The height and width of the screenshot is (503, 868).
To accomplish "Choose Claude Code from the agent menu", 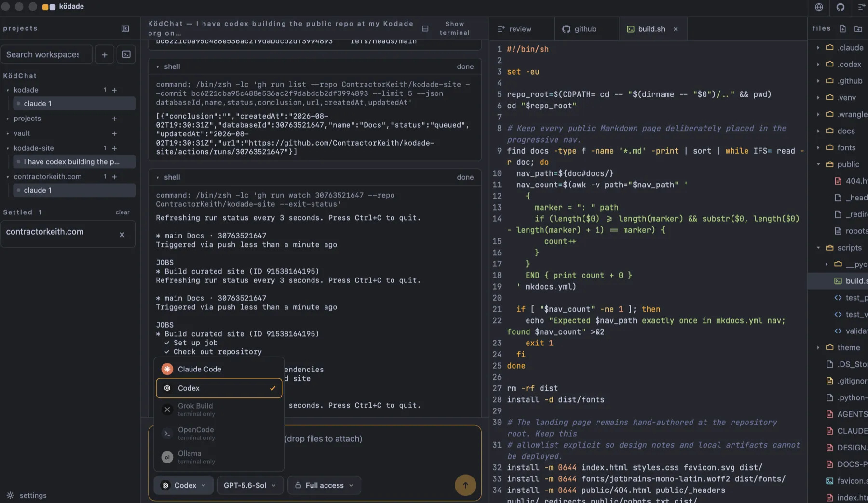I will click(219, 369).
